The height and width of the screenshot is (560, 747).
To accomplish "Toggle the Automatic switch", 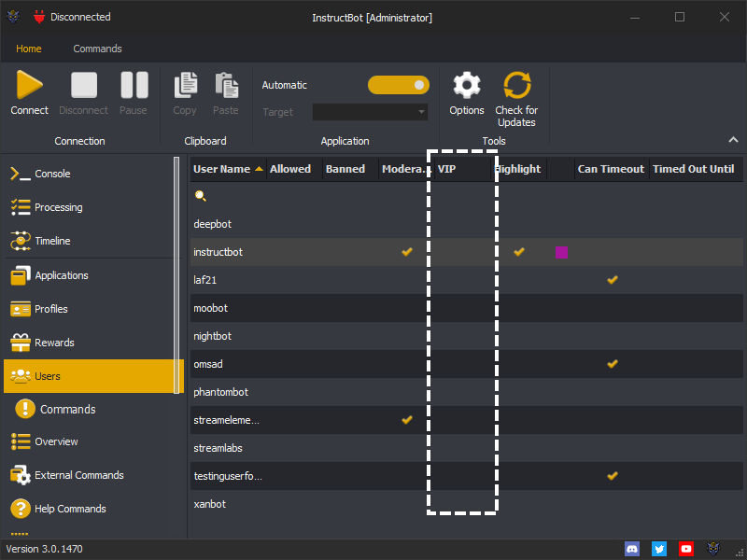I will pyautogui.click(x=399, y=85).
